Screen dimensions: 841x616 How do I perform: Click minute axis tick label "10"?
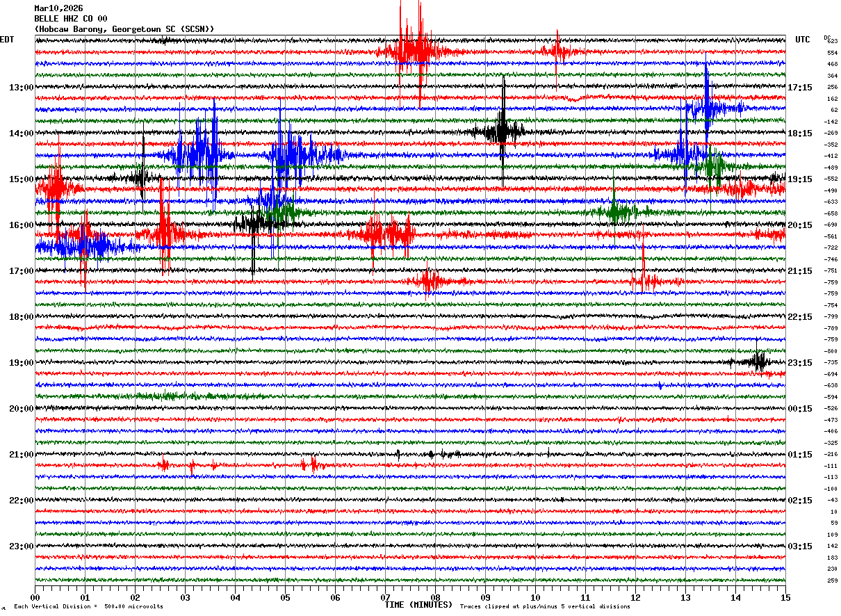coord(535,598)
